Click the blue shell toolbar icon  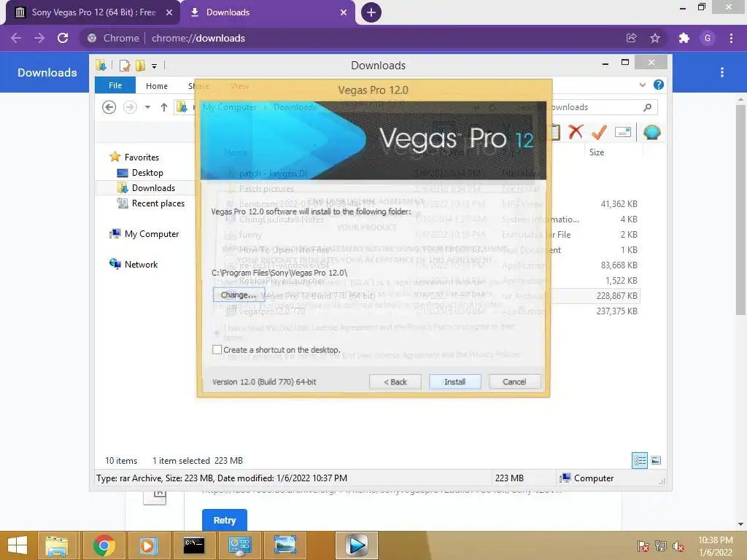tap(651, 132)
